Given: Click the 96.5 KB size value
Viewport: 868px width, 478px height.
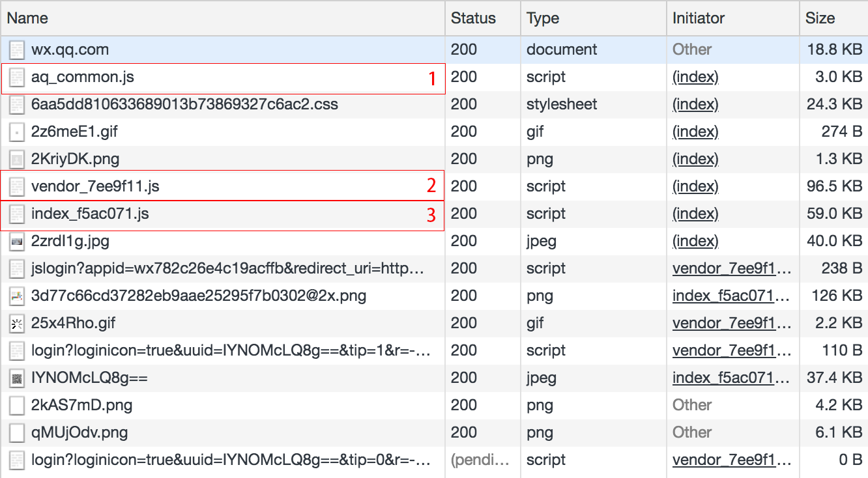Looking at the screenshot, I should 833,187.
